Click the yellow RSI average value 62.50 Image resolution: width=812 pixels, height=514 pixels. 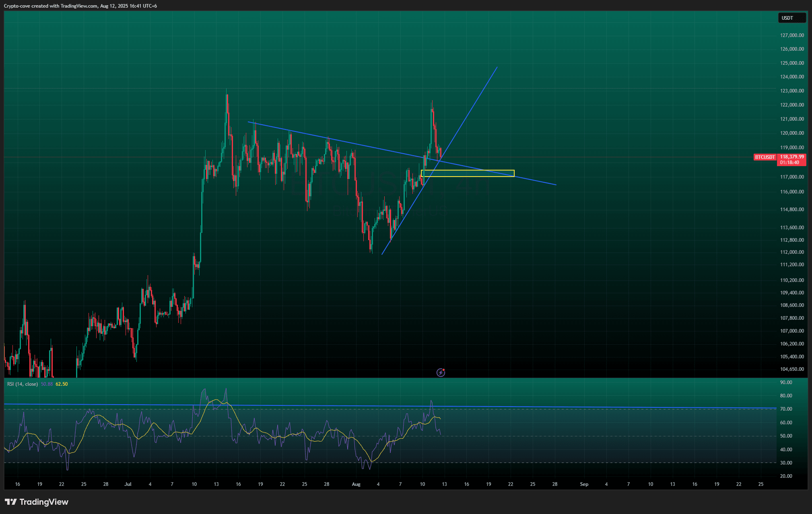(62, 384)
